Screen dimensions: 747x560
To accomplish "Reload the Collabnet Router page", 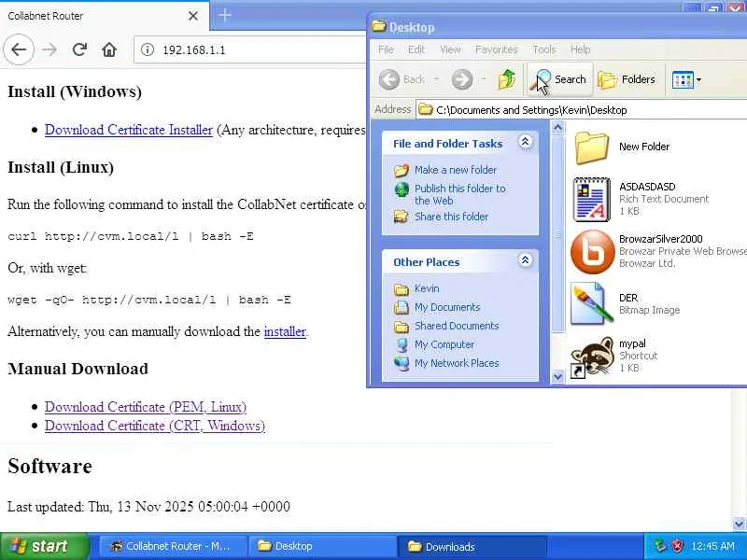I will (x=79, y=49).
